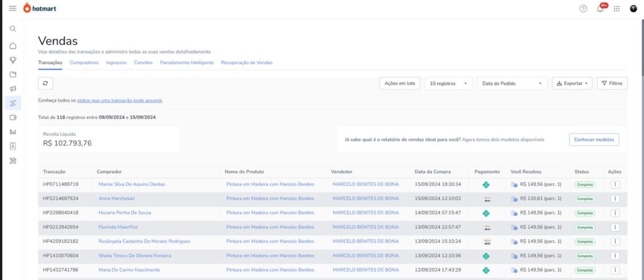644x280 pixels.
Task: Open actions menu for HP2214687824 row
Action: pos(615,199)
